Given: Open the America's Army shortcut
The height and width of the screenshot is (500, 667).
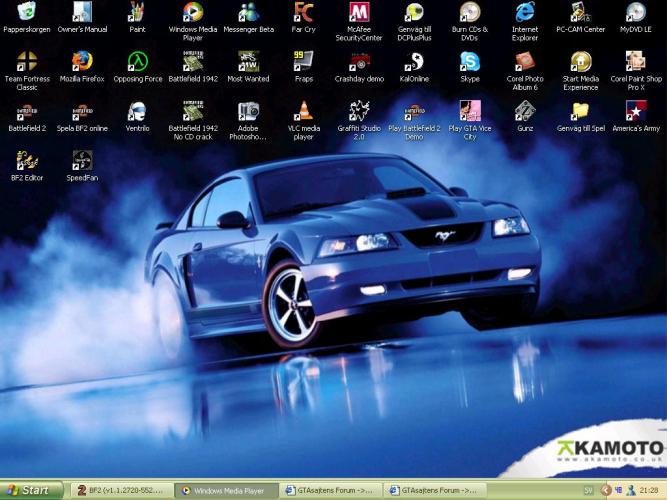Looking at the screenshot, I should pyautogui.click(x=635, y=111).
